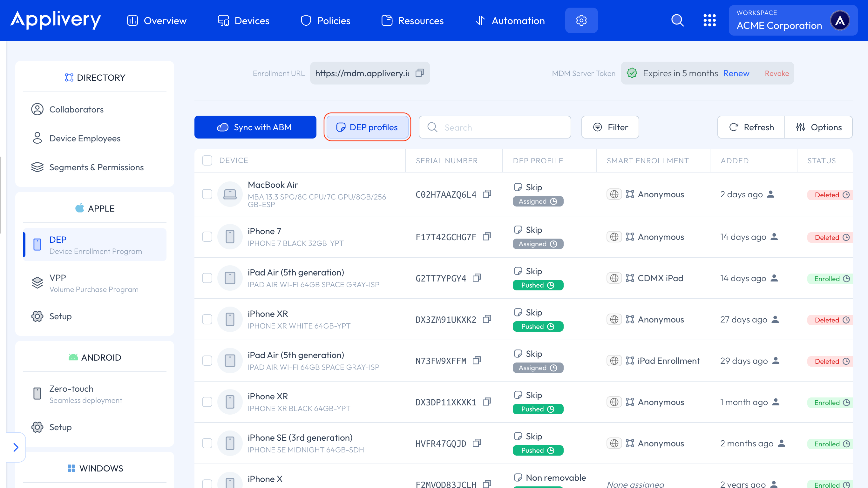Copy serial number G2TT7YPGY4

(x=477, y=278)
